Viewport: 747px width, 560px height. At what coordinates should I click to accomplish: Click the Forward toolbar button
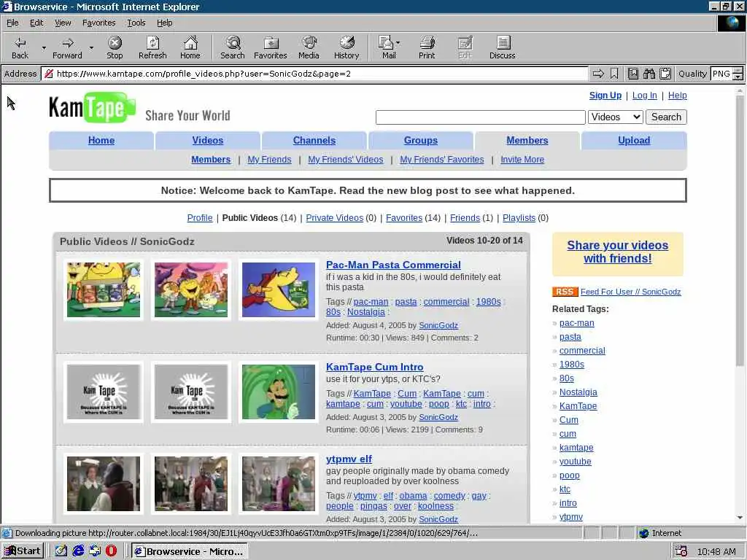pos(67,47)
